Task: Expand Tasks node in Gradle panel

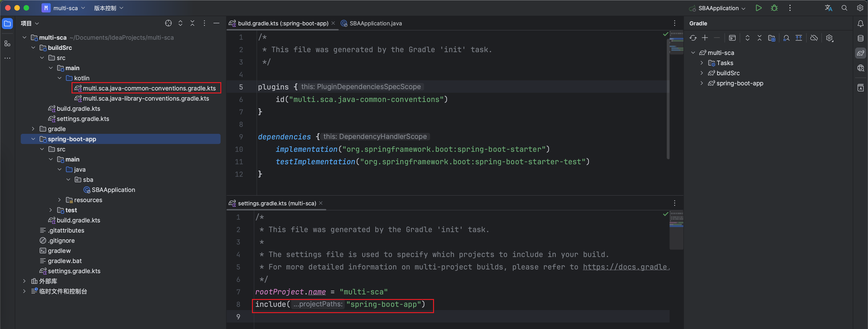Action: 702,63
